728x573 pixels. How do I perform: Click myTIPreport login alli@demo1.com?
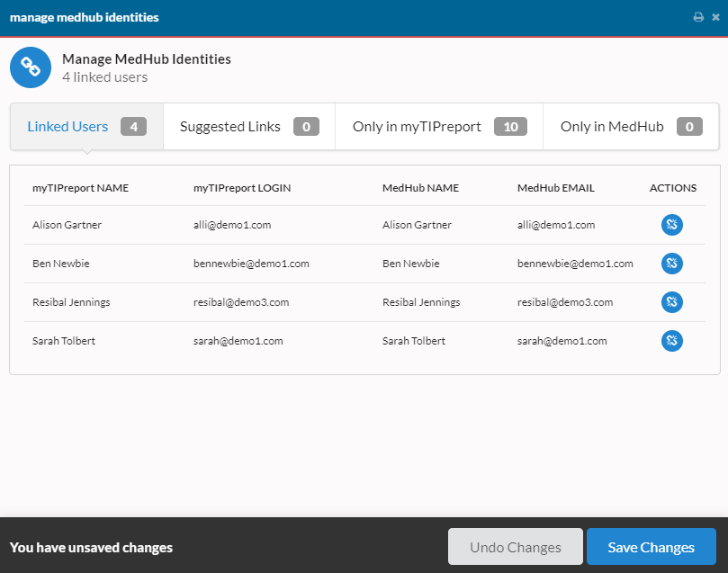tap(232, 225)
